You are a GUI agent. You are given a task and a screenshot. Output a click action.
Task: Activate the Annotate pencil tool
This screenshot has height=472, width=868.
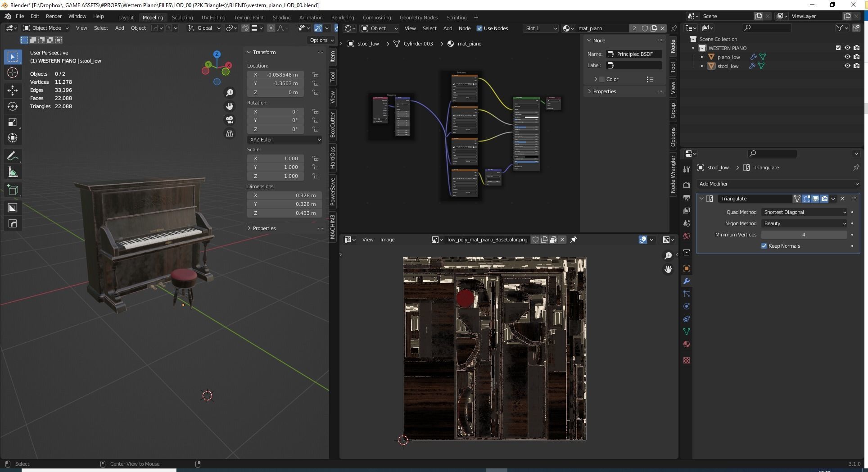click(13, 156)
